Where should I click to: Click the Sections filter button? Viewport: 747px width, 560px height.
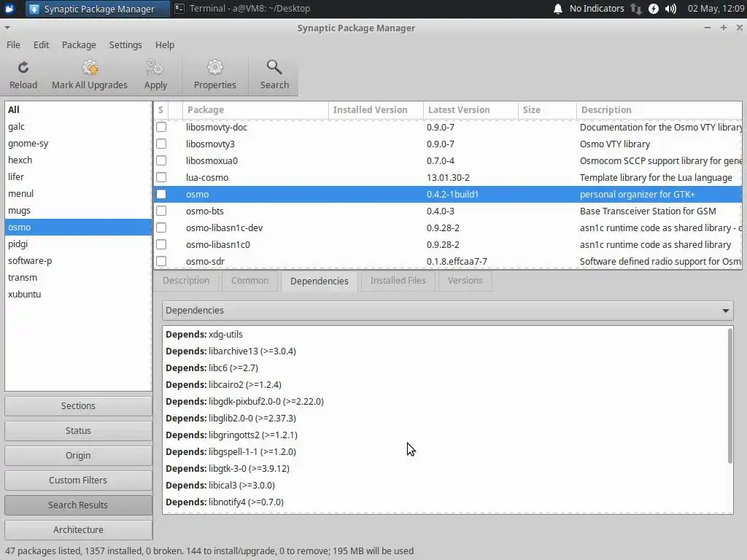78,405
